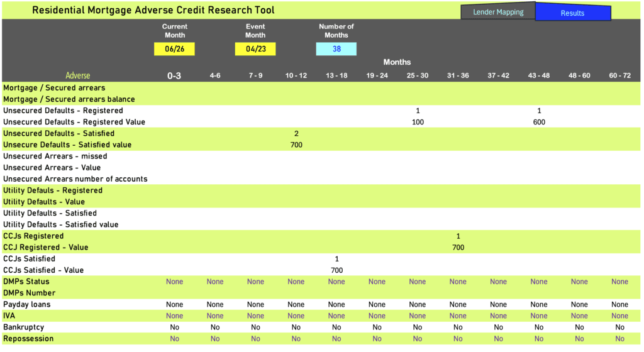Open the Lender Mapping tab
Viewport: 644px width, 352px height.
tap(498, 12)
